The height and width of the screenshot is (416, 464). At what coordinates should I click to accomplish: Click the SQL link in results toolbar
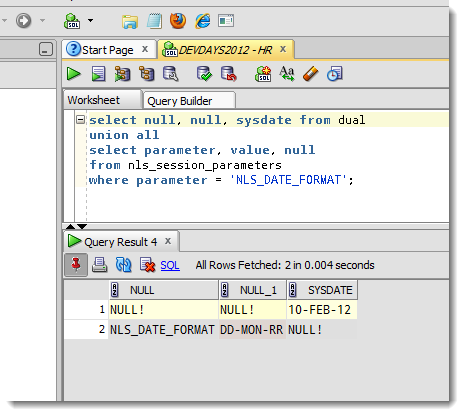170,265
